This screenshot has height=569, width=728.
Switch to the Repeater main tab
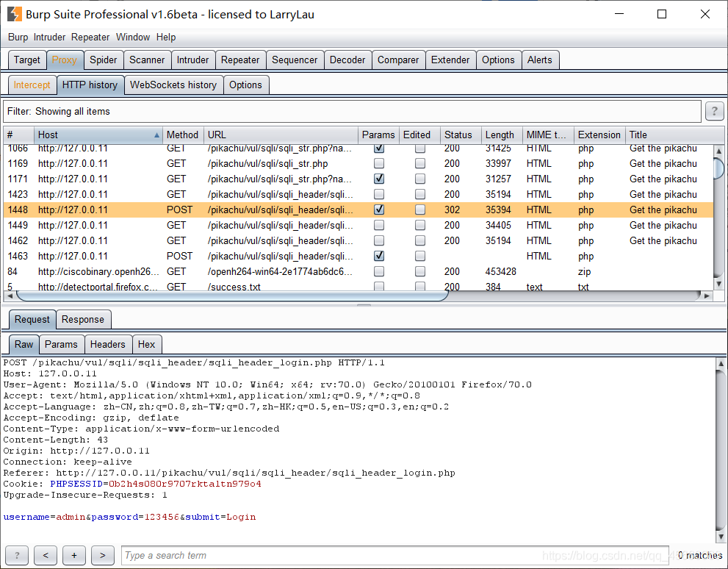click(x=240, y=60)
